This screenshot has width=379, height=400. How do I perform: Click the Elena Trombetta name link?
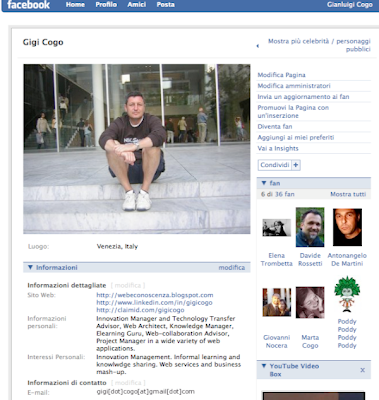[x=276, y=259]
